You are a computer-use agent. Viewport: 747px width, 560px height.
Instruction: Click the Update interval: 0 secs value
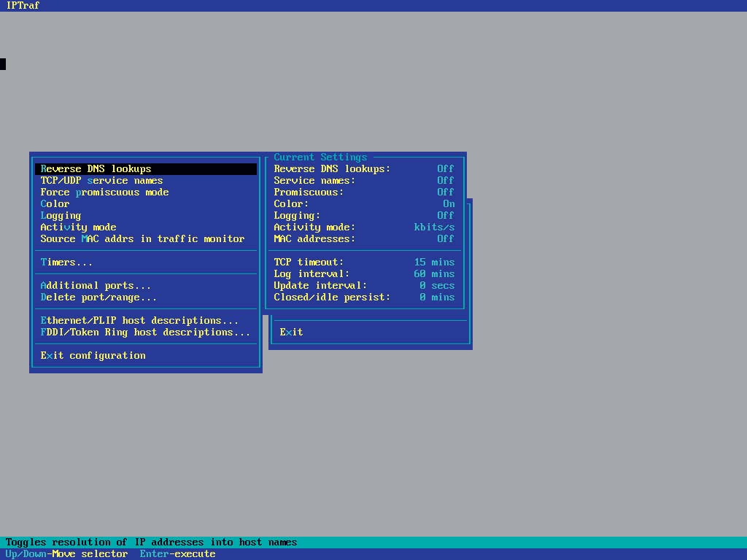437,286
